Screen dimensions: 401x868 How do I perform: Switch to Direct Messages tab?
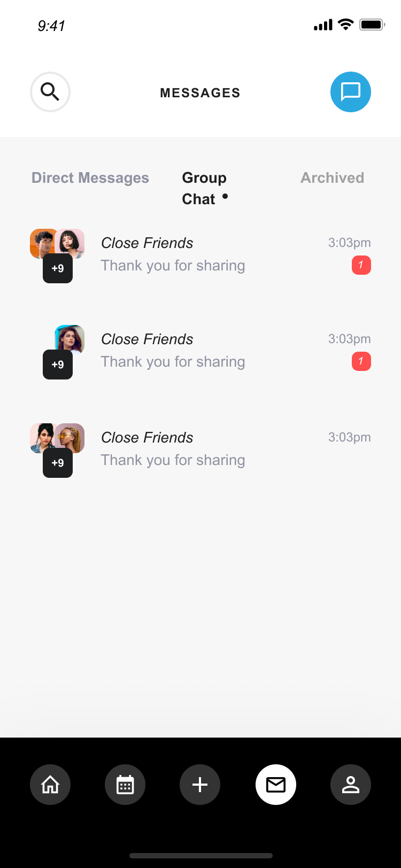click(90, 178)
